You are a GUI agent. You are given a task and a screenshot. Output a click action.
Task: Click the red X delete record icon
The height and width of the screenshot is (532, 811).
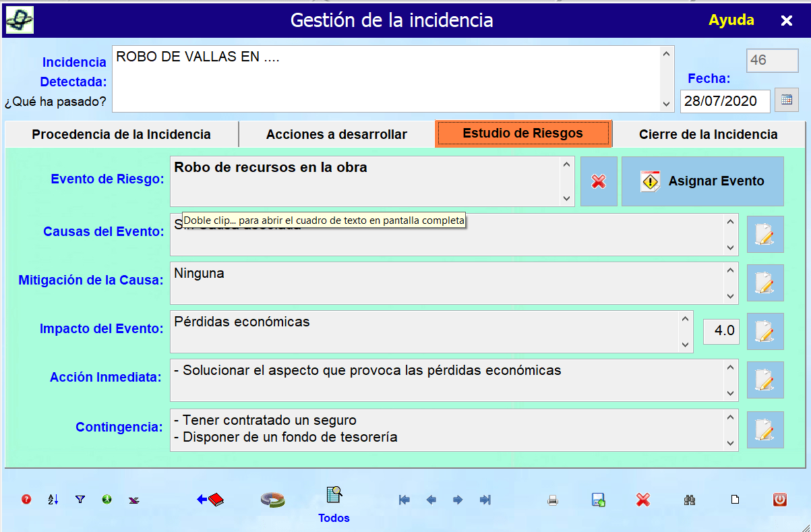pyautogui.click(x=643, y=500)
